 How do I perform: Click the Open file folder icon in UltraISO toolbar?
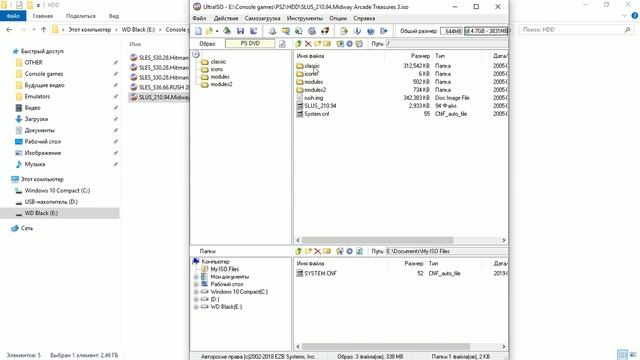209,31
